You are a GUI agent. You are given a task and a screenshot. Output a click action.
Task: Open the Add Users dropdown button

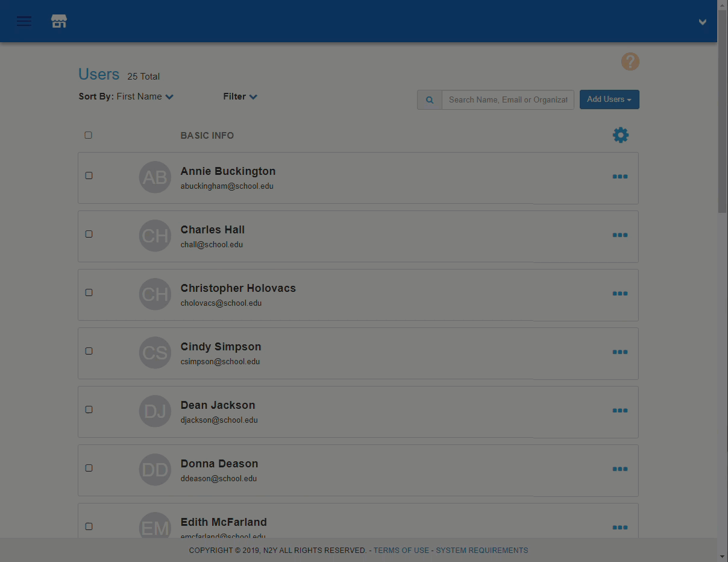click(609, 99)
